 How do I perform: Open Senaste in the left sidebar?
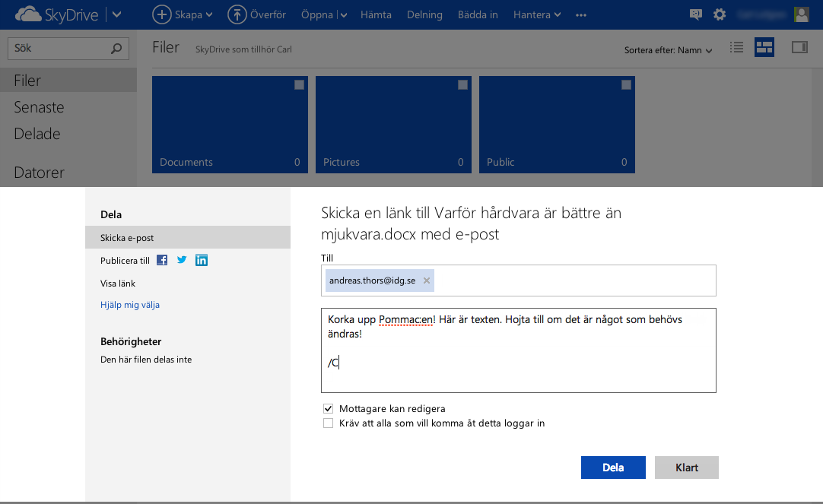[x=39, y=107]
